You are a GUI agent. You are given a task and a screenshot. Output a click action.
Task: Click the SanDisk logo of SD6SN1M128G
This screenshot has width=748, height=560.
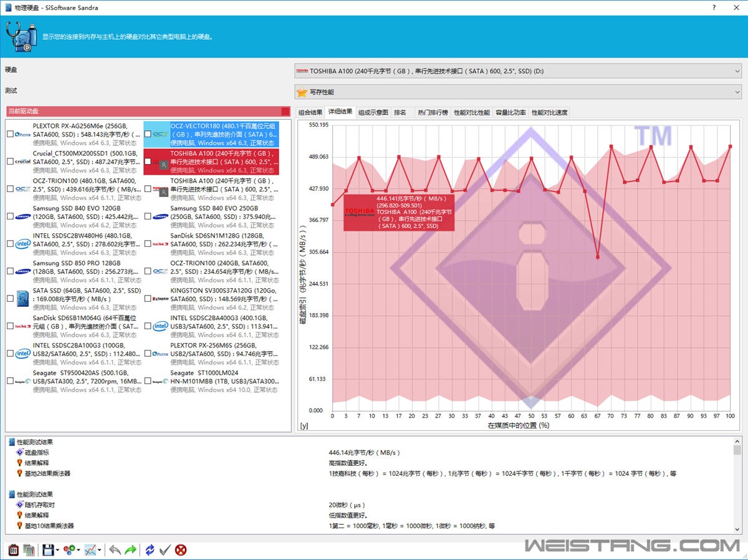tap(161, 244)
